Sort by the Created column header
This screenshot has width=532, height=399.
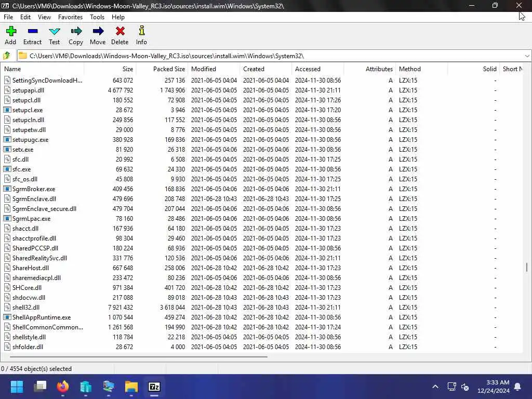[266, 69]
